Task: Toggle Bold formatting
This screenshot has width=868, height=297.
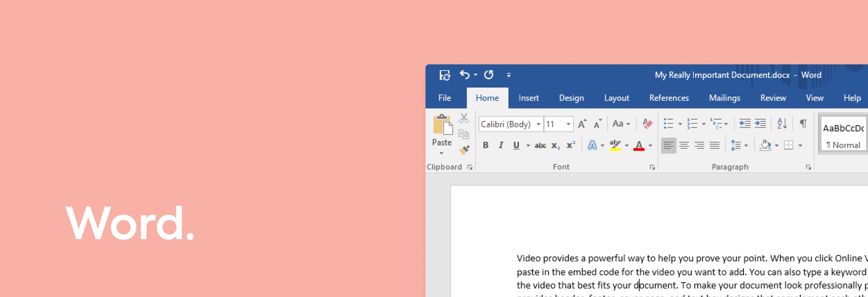Action: point(485,146)
